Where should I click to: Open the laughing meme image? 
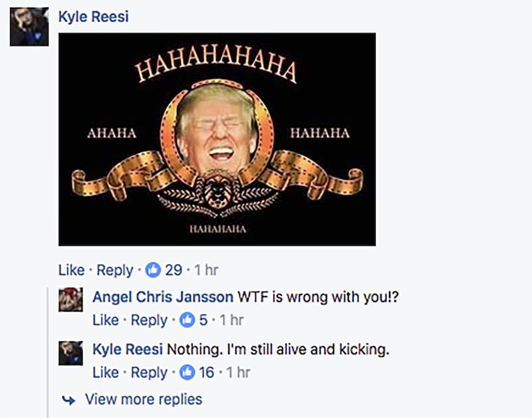[x=217, y=140]
